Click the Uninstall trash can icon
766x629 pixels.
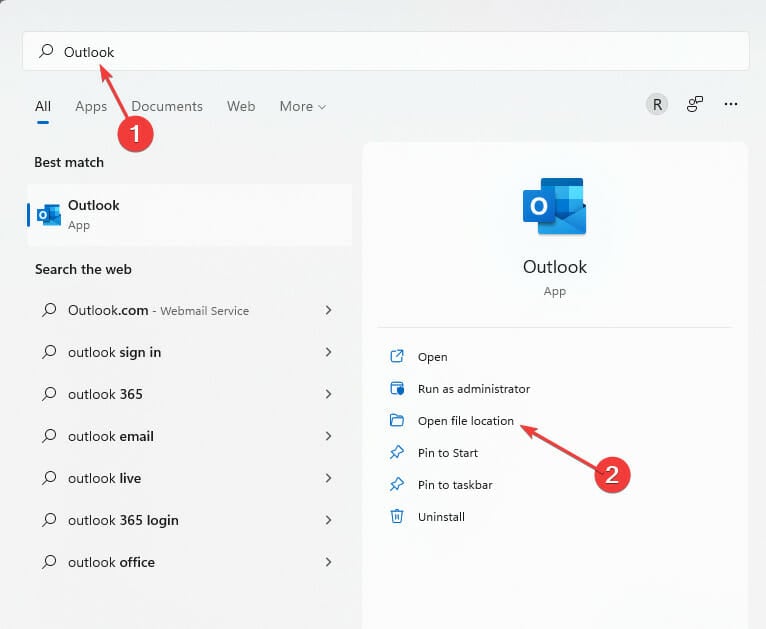[397, 517]
